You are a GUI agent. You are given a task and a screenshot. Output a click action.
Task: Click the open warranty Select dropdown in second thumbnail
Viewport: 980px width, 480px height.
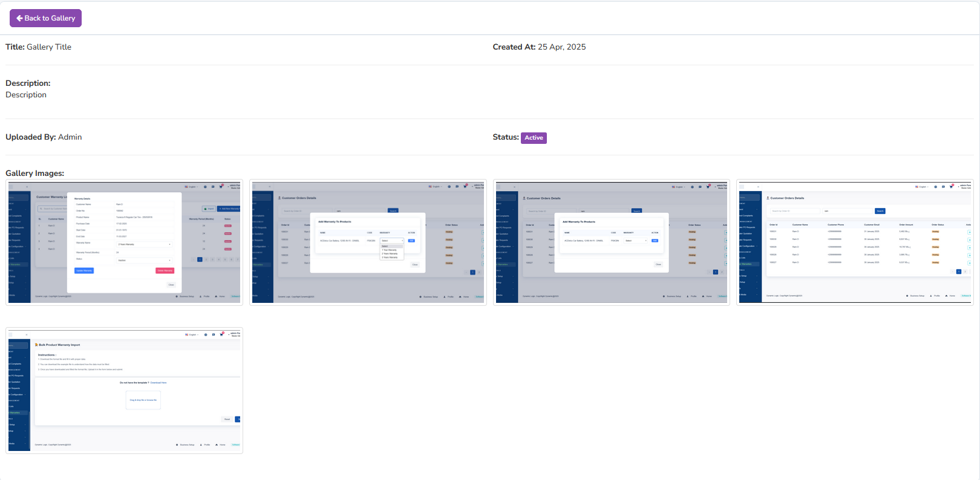tap(391, 241)
